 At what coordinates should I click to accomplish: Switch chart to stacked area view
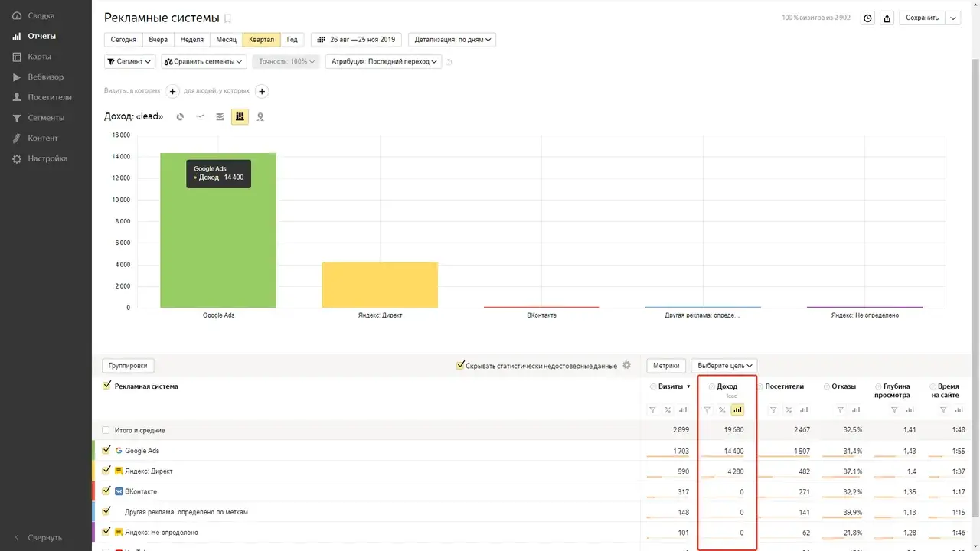tap(220, 117)
